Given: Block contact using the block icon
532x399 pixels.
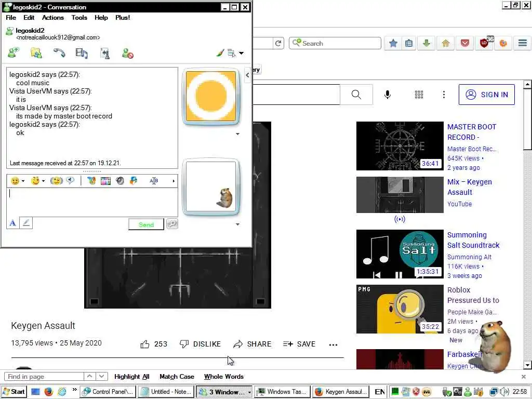Looking at the screenshot, I should pyautogui.click(x=128, y=54).
